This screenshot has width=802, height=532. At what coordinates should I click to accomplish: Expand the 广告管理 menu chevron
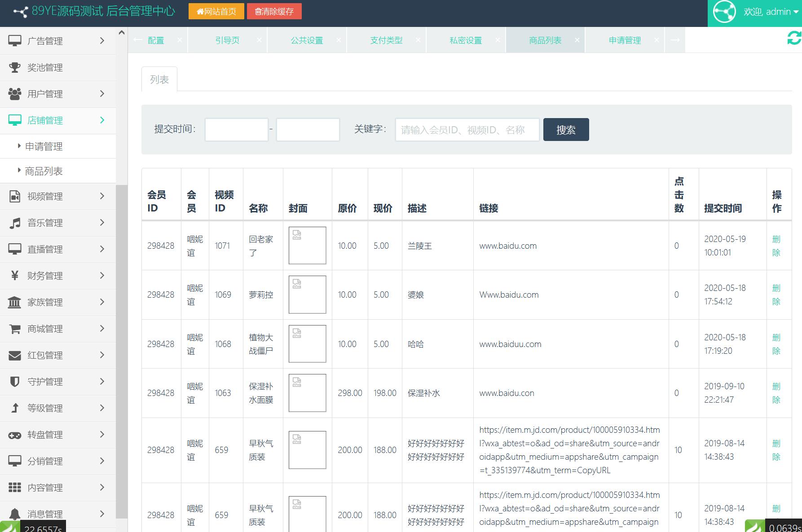pos(102,41)
